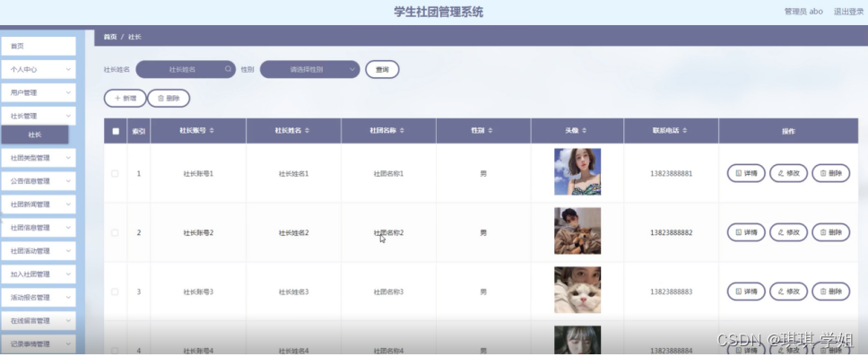Select the 社长 submenu item in sidebar

tap(35, 135)
